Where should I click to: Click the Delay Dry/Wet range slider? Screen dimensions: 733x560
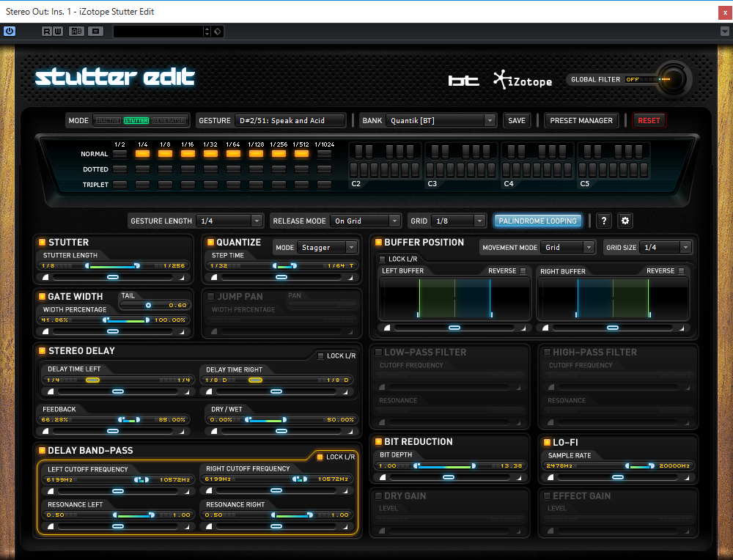(x=281, y=420)
